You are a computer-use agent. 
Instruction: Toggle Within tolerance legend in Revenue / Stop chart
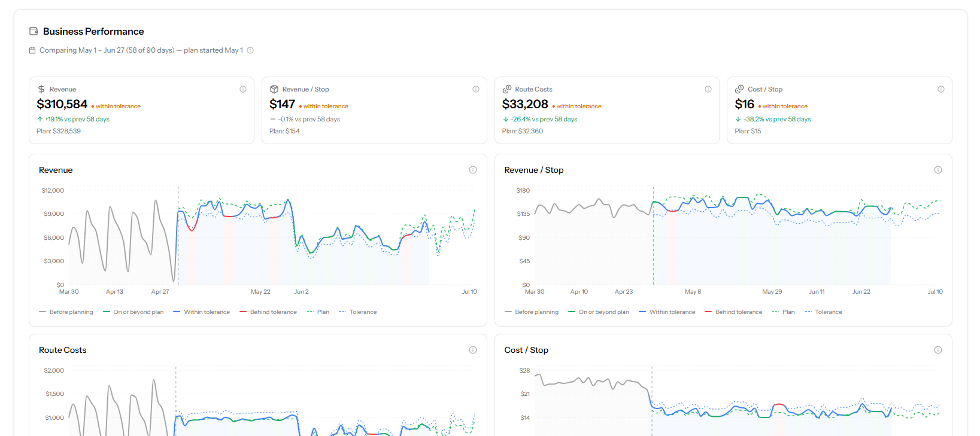(667, 312)
